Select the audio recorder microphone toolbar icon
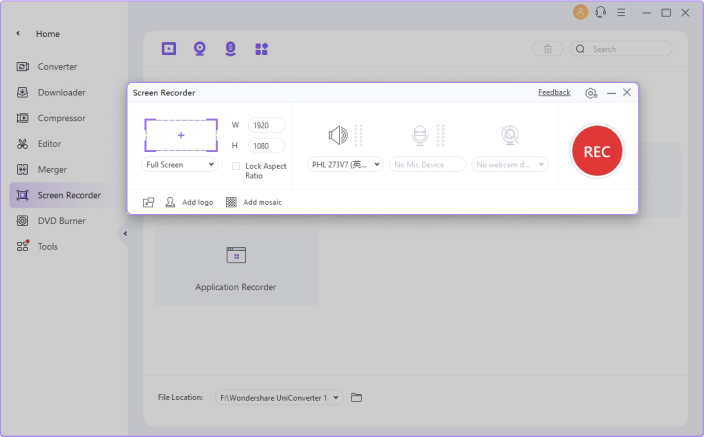 tap(230, 48)
